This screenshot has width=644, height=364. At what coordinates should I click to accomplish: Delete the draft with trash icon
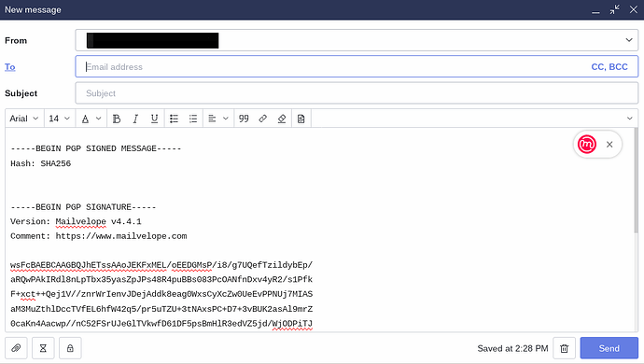[x=565, y=348]
